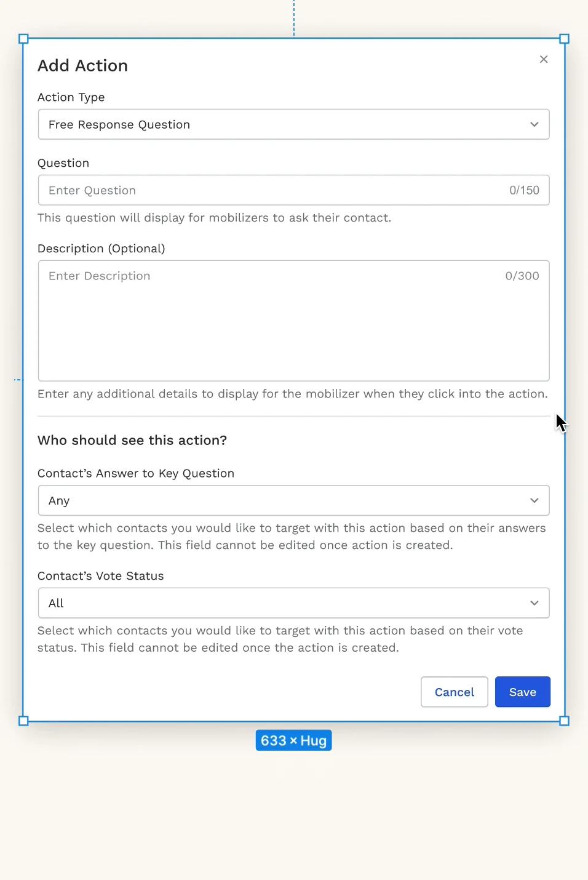Click the Enter Question input field
The image size is (588, 880).
(271, 190)
